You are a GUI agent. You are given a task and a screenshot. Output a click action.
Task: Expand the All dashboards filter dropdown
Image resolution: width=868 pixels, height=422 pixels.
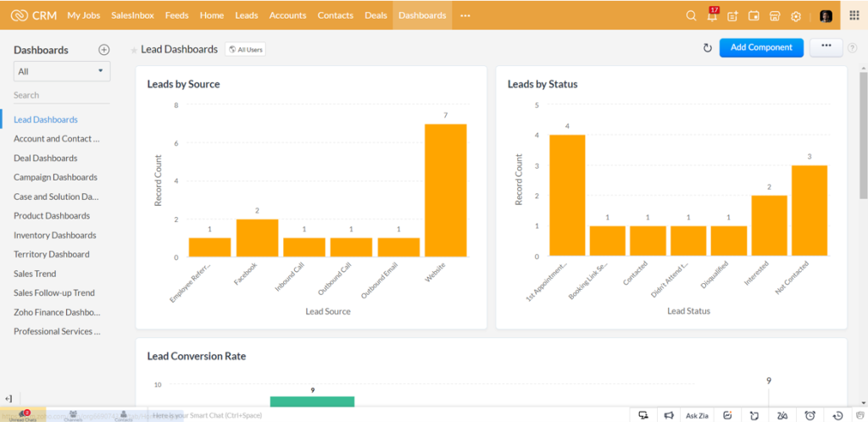pos(61,71)
